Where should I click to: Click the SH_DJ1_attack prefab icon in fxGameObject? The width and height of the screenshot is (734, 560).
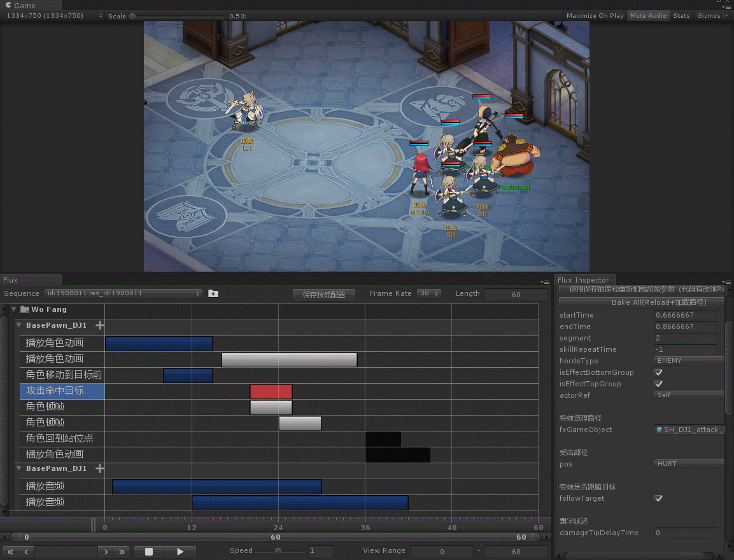659,430
